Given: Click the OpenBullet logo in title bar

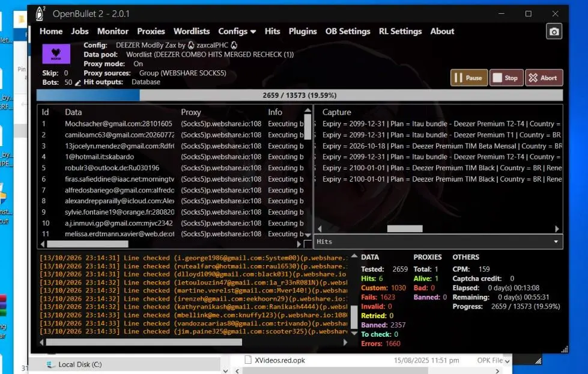Looking at the screenshot, I should click(x=40, y=14).
